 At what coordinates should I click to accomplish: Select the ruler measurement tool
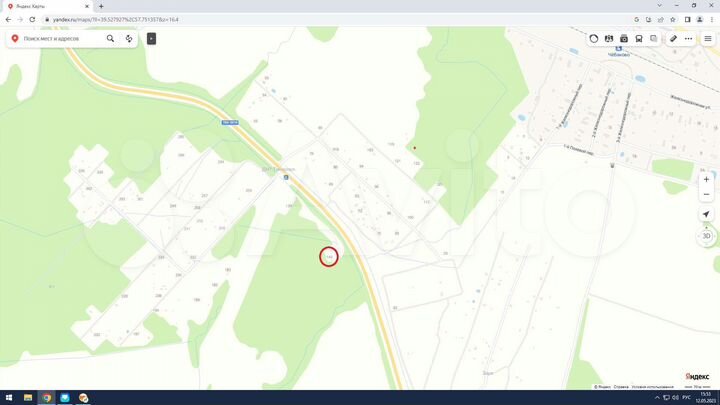point(673,39)
